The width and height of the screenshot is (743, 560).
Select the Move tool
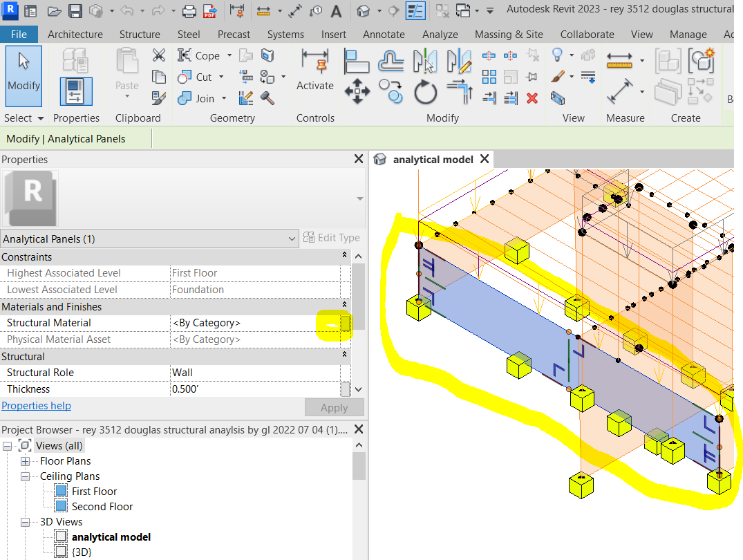(x=357, y=91)
